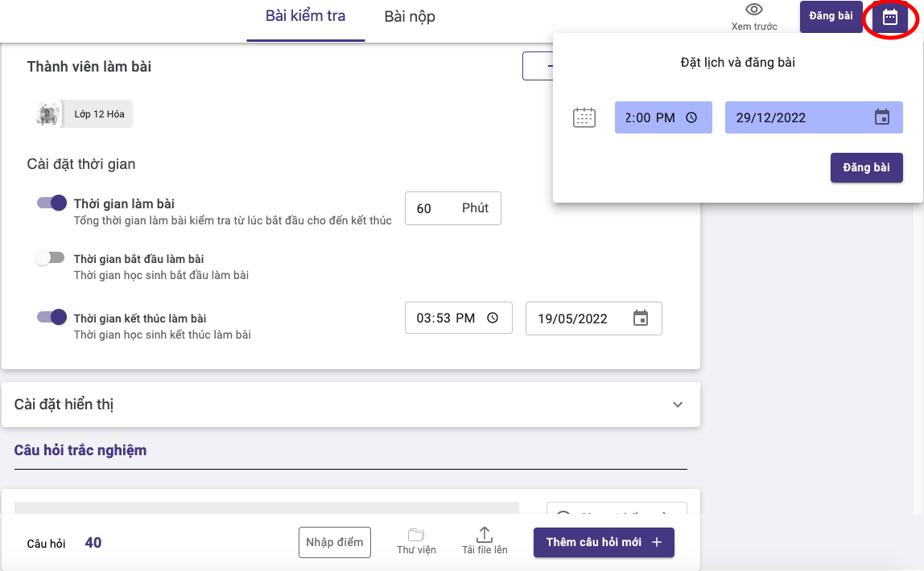Open Thư viện via the folder icon
Viewport: 924px width, 571px height.
click(416, 534)
